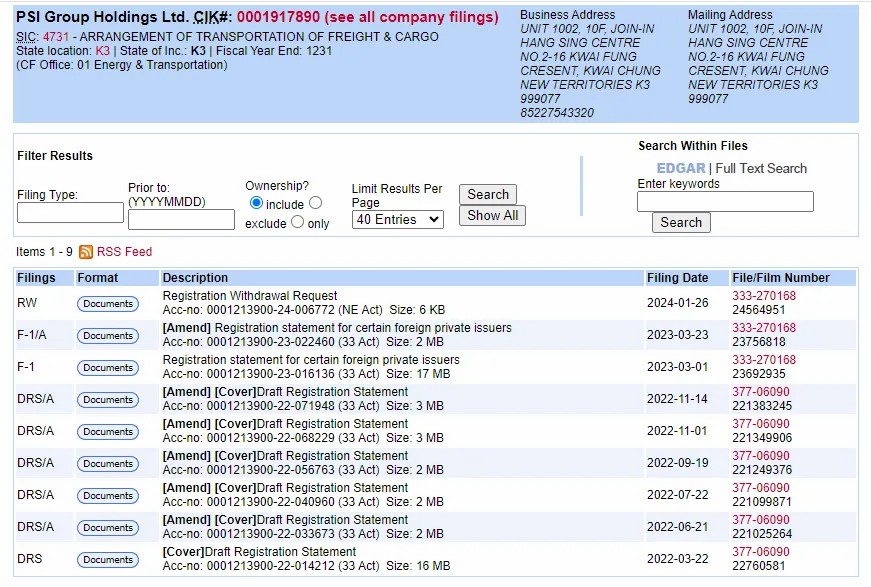Click the filing date 2024-01-26

pos(677,303)
